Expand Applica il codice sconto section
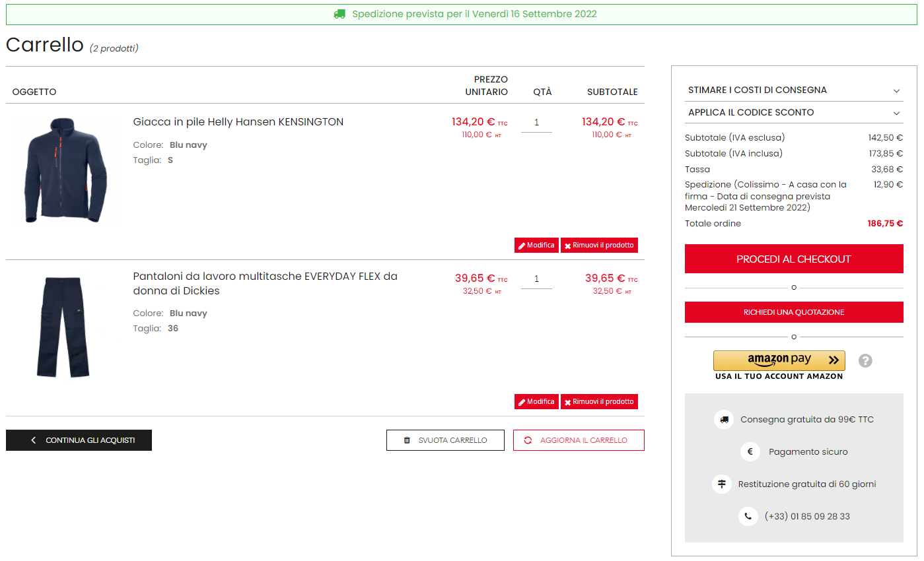Viewport: 924px width, 561px height. pos(794,112)
